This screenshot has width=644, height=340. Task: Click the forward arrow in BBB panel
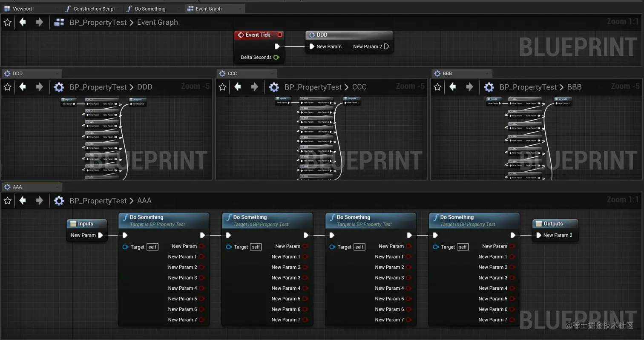pyautogui.click(x=469, y=87)
